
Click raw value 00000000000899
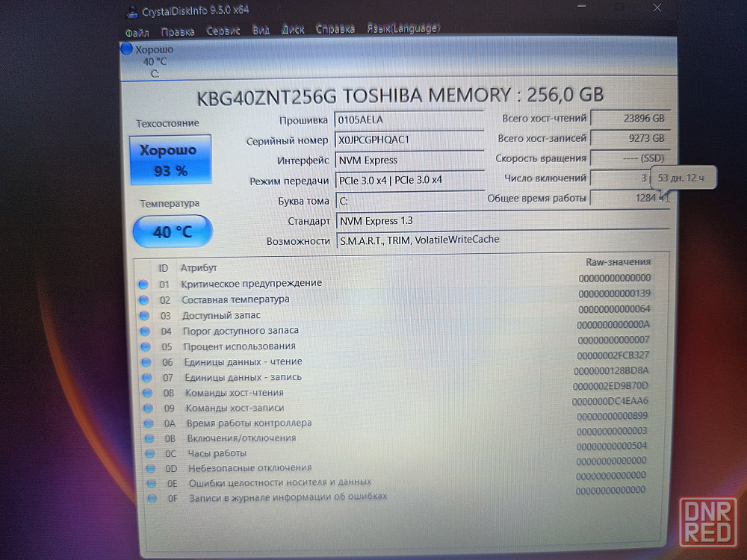[613, 416]
